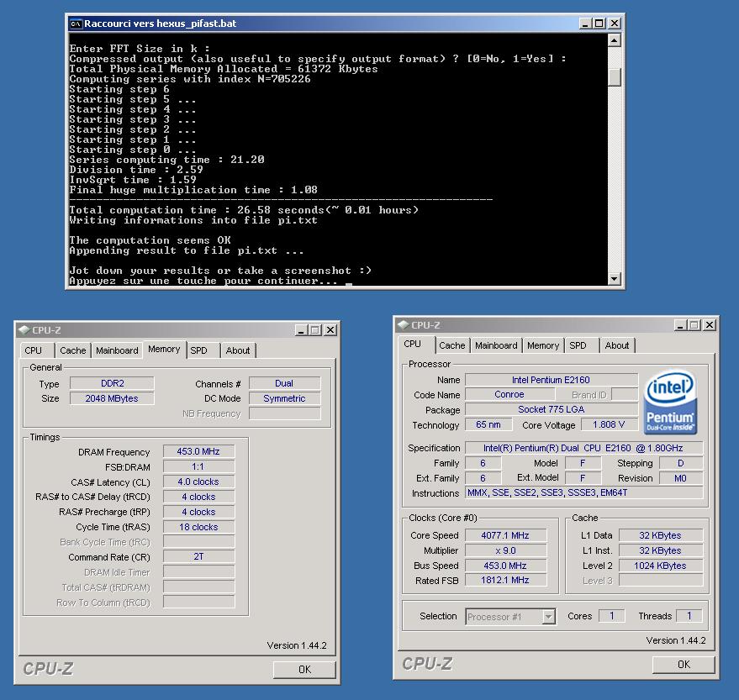Click Technology value 65 nm
Screen dimensions: 739x700
coord(488,424)
